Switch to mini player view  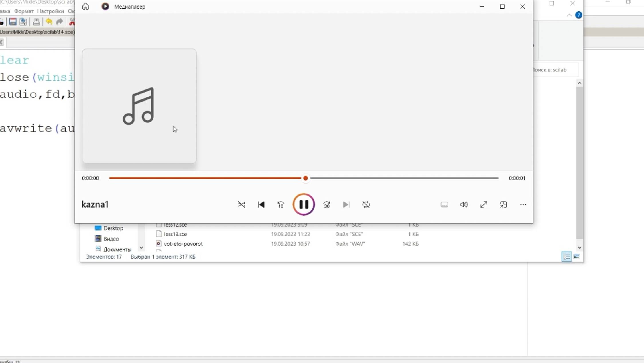pyautogui.click(x=503, y=204)
